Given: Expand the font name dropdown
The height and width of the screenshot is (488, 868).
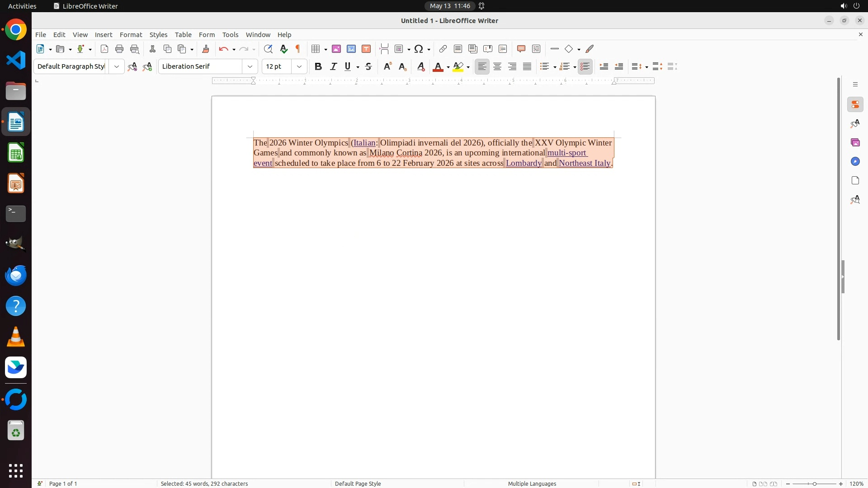Looking at the screenshot, I should (x=250, y=67).
